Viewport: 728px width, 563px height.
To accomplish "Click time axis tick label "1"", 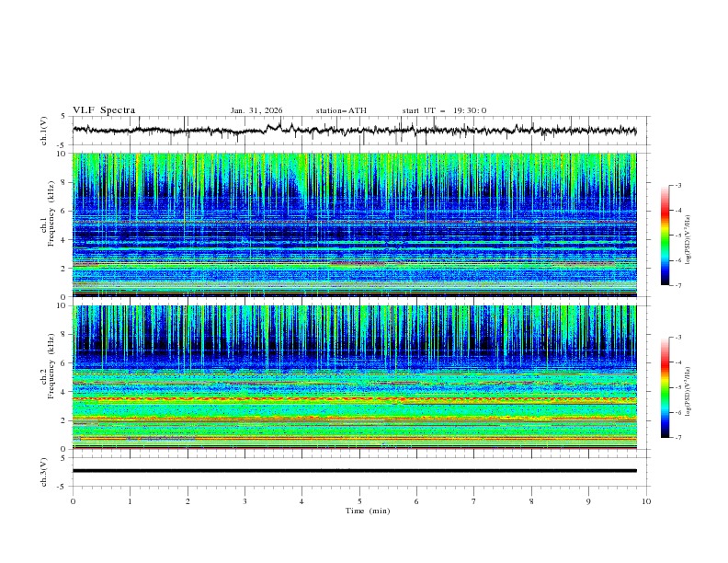I will 130,501.
